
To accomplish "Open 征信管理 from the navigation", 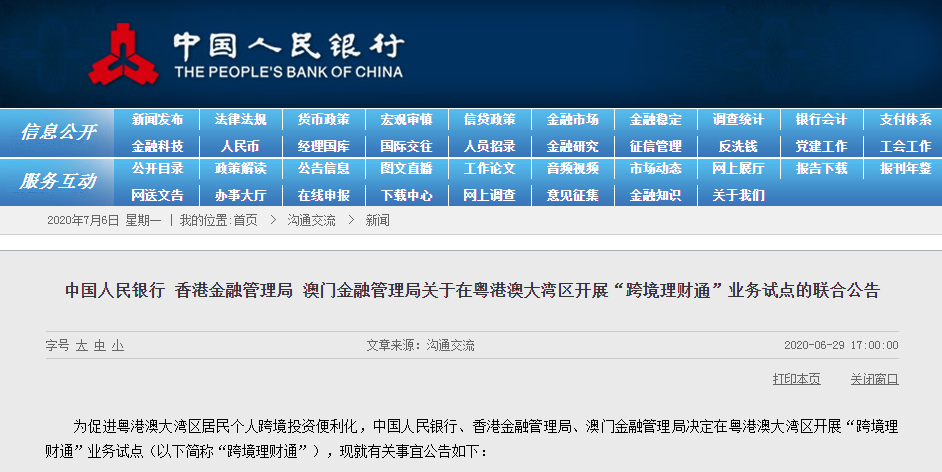I will pos(655,146).
